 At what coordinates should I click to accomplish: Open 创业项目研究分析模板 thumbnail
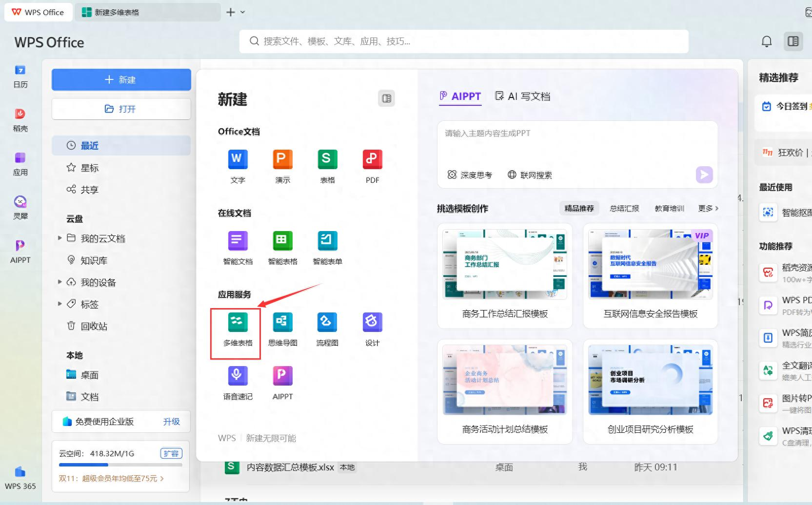650,380
